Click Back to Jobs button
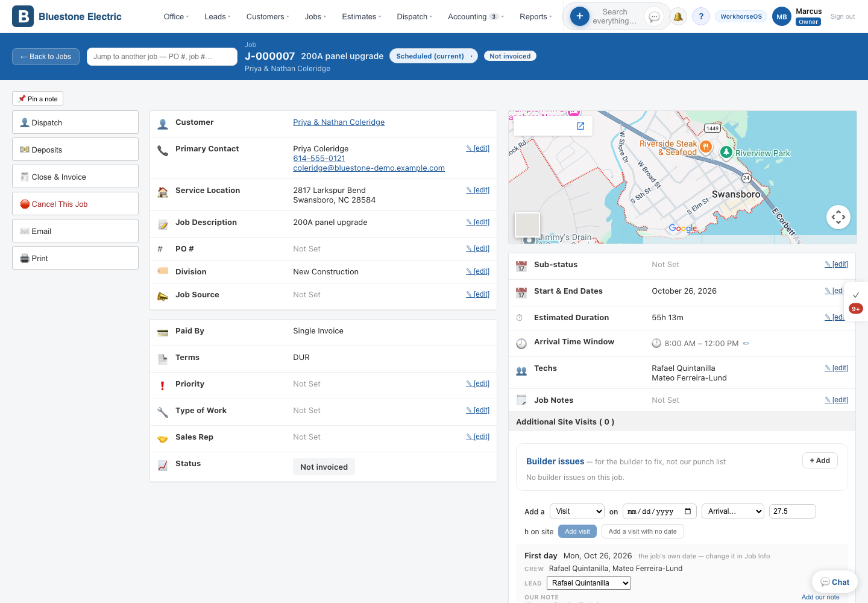 coord(46,57)
